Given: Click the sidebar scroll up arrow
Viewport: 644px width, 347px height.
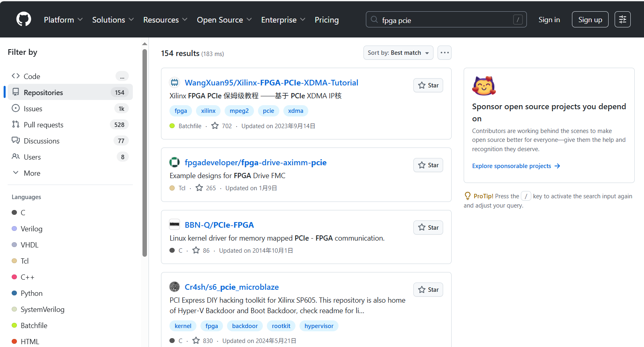Looking at the screenshot, I should pyautogui.click(x=145, y=44).
